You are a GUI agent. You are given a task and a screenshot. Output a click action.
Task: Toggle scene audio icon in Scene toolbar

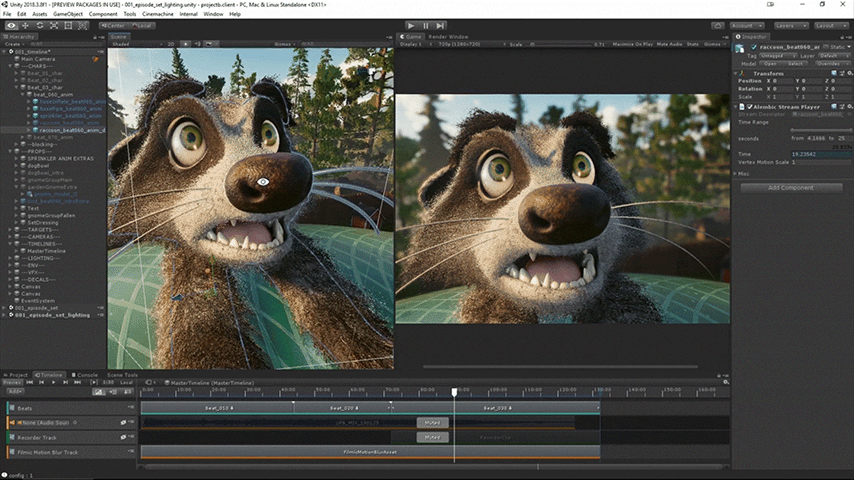pos(198,44)
